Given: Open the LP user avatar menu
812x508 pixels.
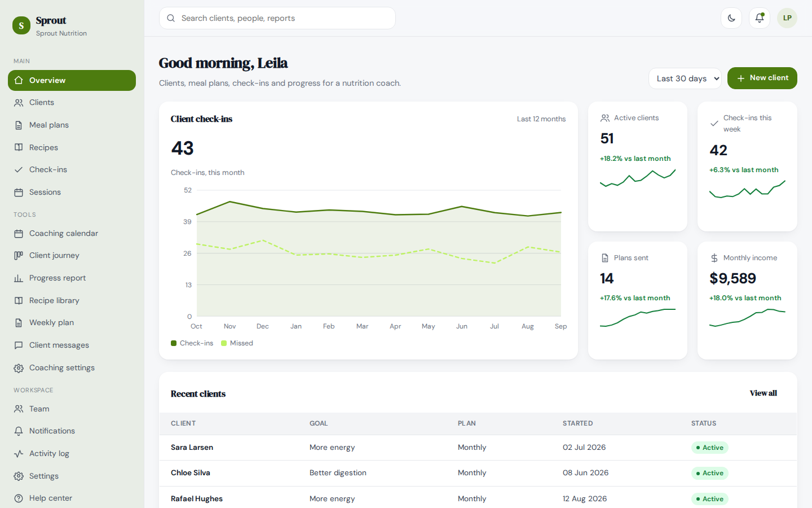Looking at the screenshot, I should coord(787,18).
